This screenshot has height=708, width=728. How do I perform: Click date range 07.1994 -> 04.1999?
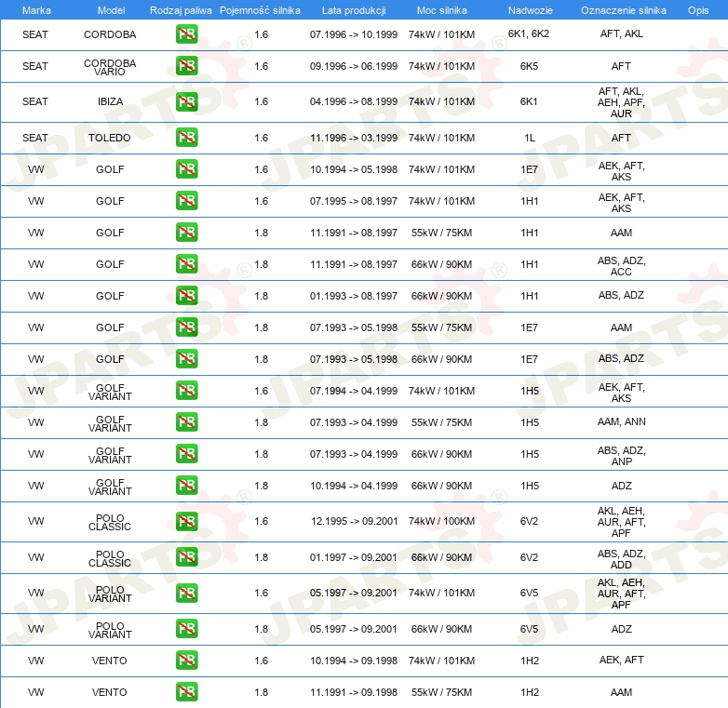click(354, 391)
